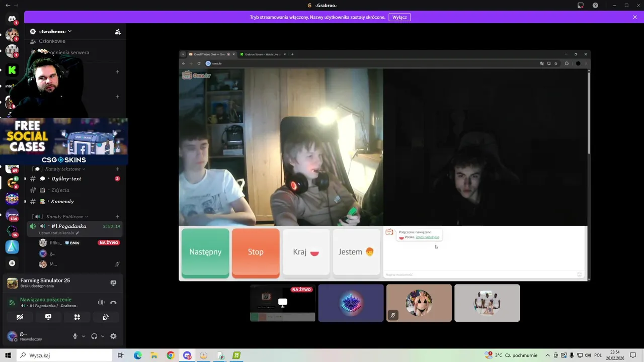Dismiss the streamer mode banner

click(x=635, y=17)
